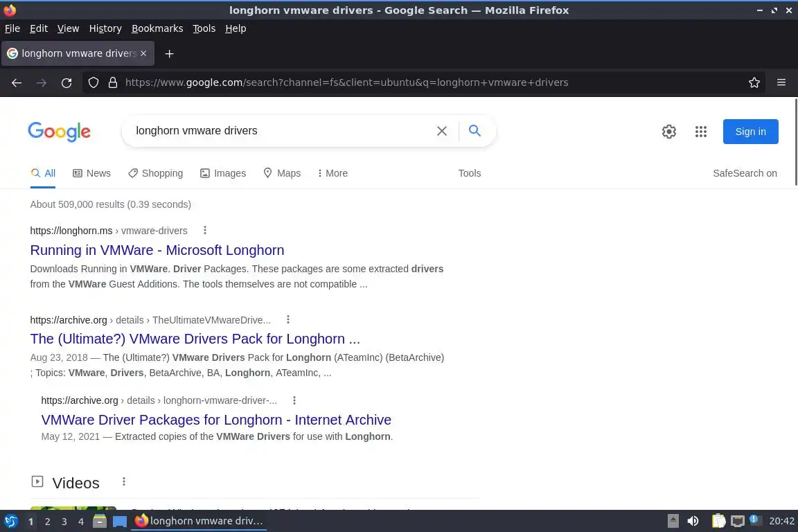The height and width of the screenshot is (532, 798).
Task: Clear the search query with X icon
Action: pyautogui.click(x=442, y=131)
